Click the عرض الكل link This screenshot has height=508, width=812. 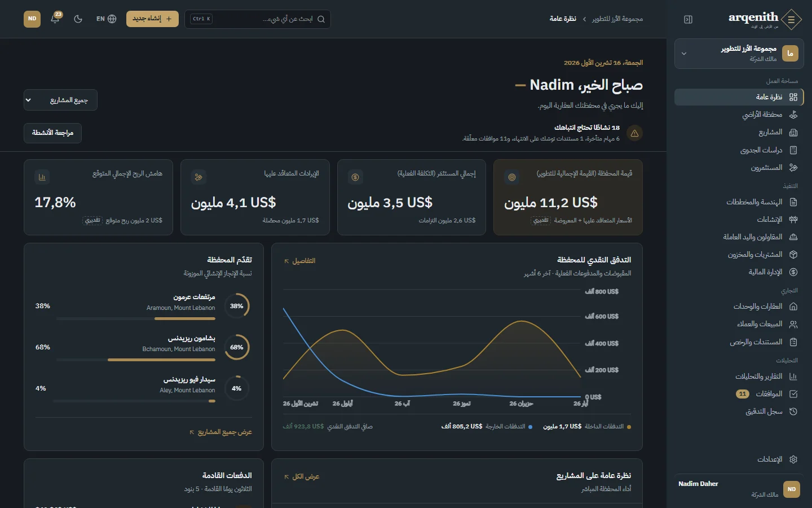(x=302, y=476)
